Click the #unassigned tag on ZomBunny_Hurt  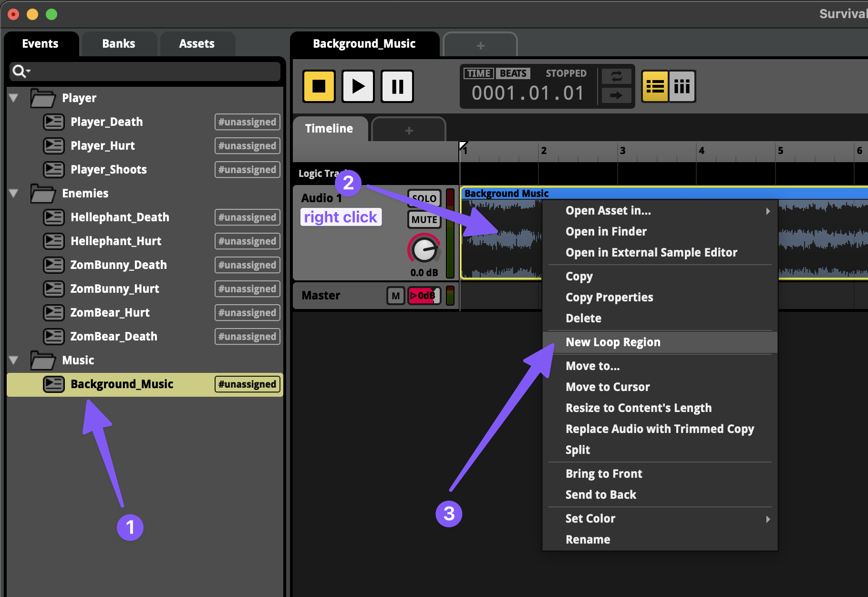(x=247, y=289)
